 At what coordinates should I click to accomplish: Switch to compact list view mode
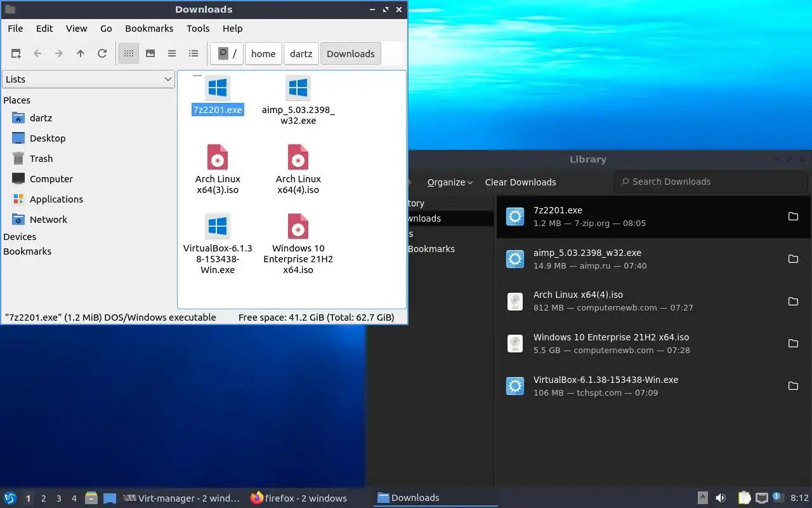tap(172, 54)
